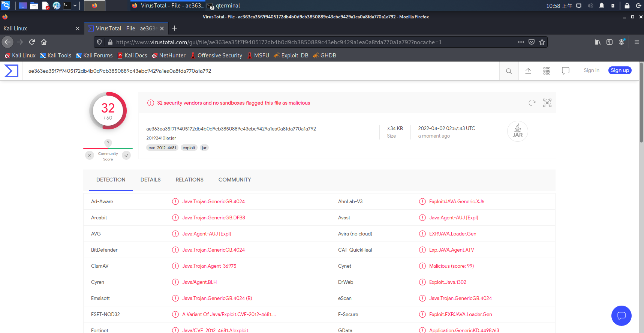The height and width of the screenshot is (333, 644).
Task: Close the Kali Linux browser tab
Action: [78, 28]
